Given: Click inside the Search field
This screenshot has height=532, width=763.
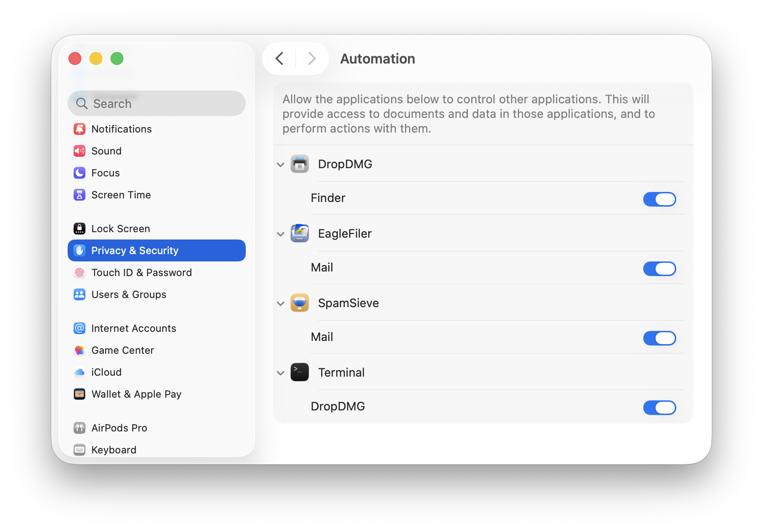Looking at the screenshot, I should pyautogui.click(x=157, y=103).
